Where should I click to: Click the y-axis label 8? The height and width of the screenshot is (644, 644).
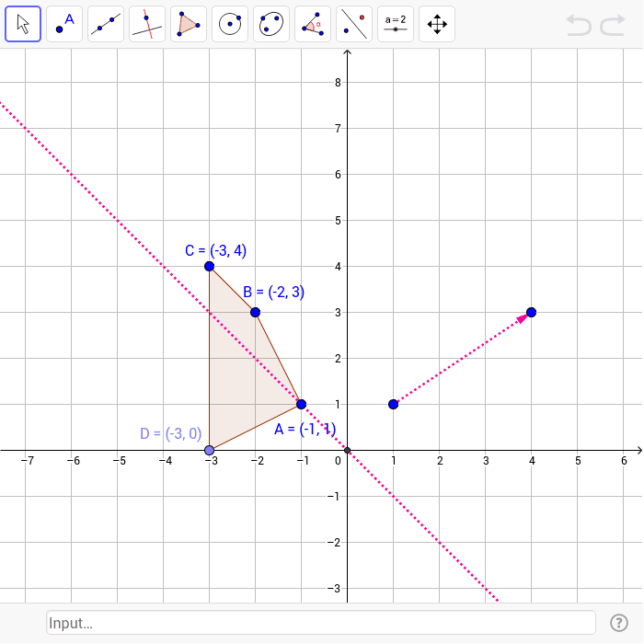coord(338,83)
